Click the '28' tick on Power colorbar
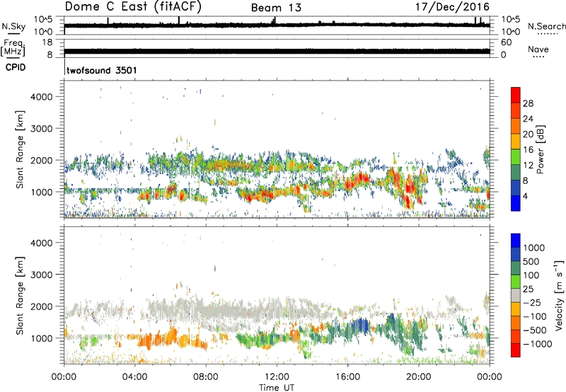 click(528, 103)
